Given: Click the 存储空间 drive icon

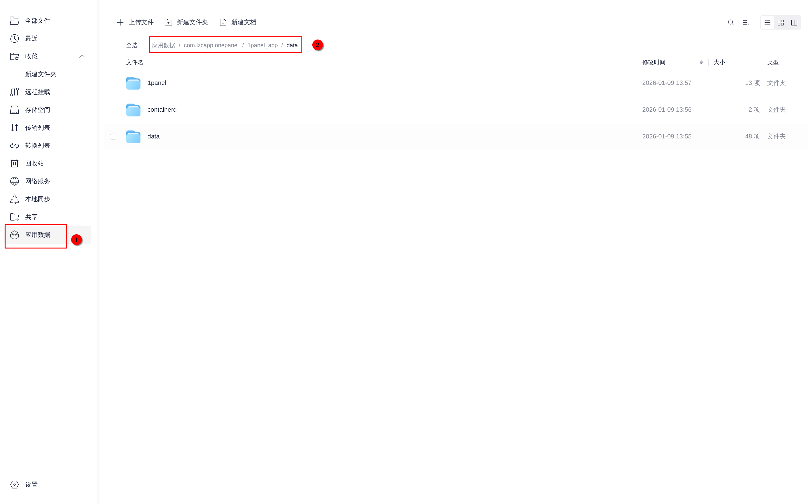Looking at the screenshot, I should (14, 110).
